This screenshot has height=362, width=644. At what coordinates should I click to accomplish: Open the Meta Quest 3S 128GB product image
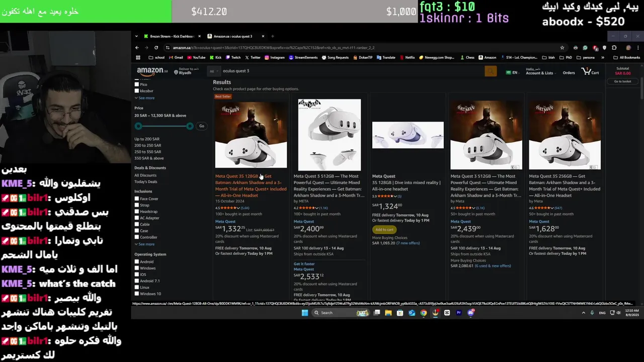251,134
